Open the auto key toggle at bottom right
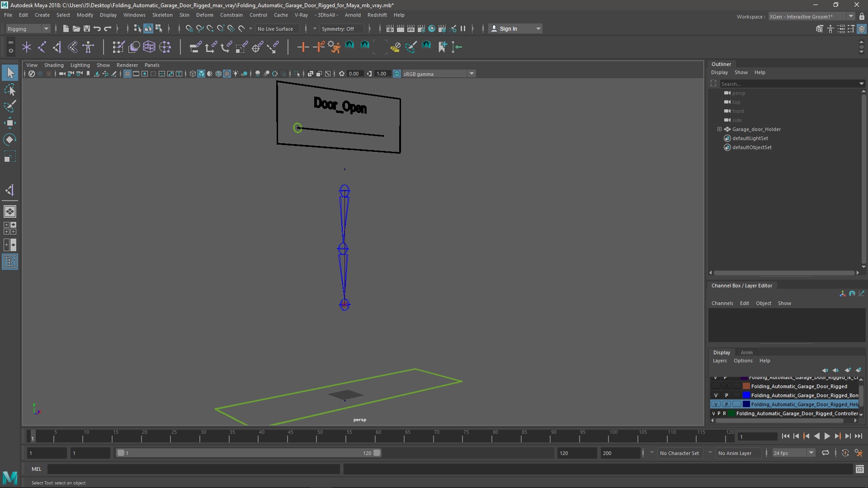 [845, 453]
